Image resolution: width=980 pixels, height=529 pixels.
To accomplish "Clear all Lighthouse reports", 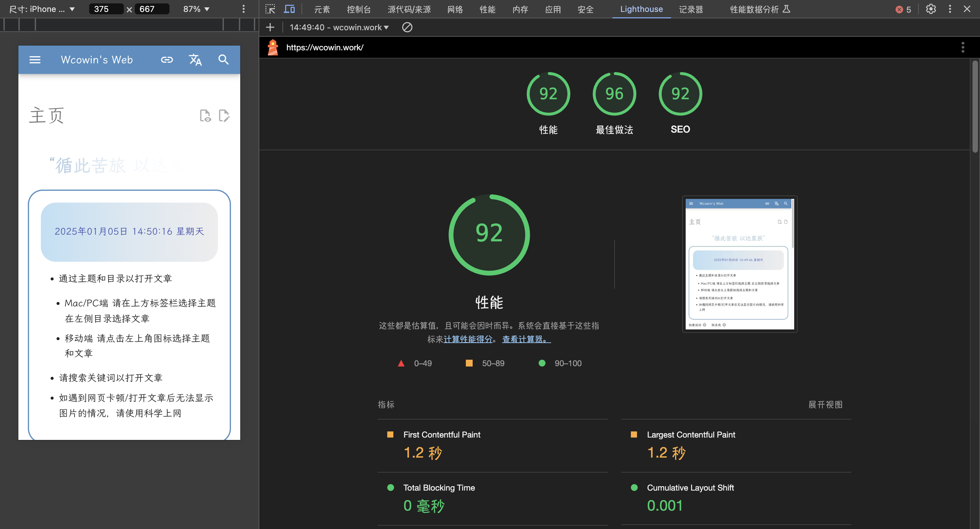I will pyautogui.click(x=407, y=27).
